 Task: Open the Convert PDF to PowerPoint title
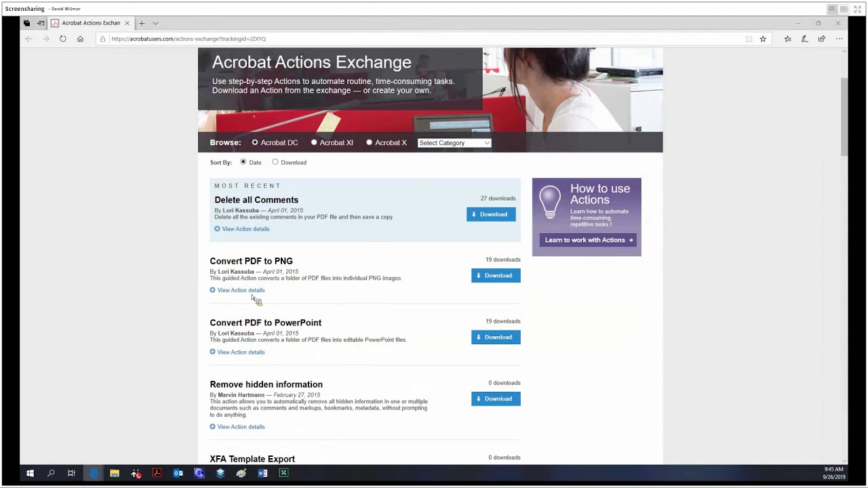pos(265,323)
